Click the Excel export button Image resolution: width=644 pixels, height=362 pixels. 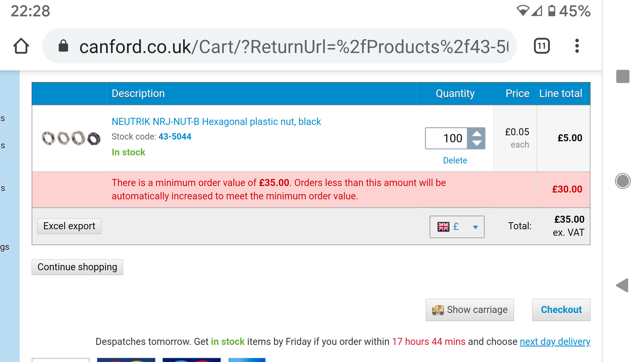[69, 226]
